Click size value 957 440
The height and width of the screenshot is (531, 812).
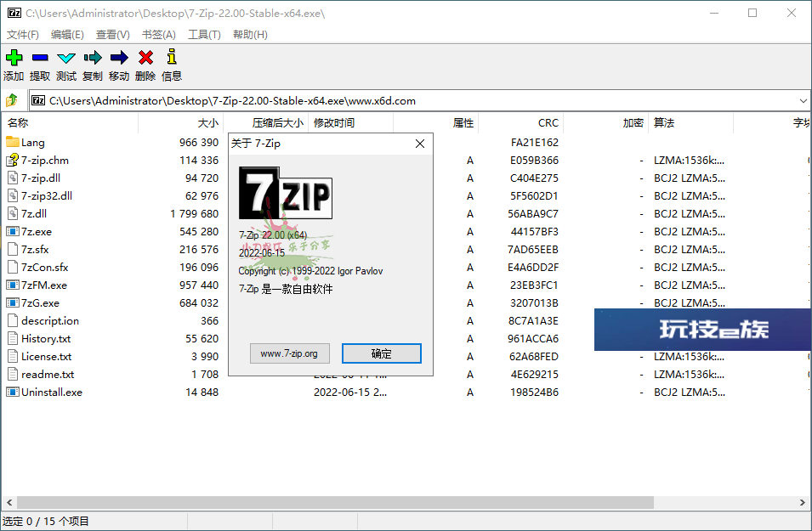(199, 285)
